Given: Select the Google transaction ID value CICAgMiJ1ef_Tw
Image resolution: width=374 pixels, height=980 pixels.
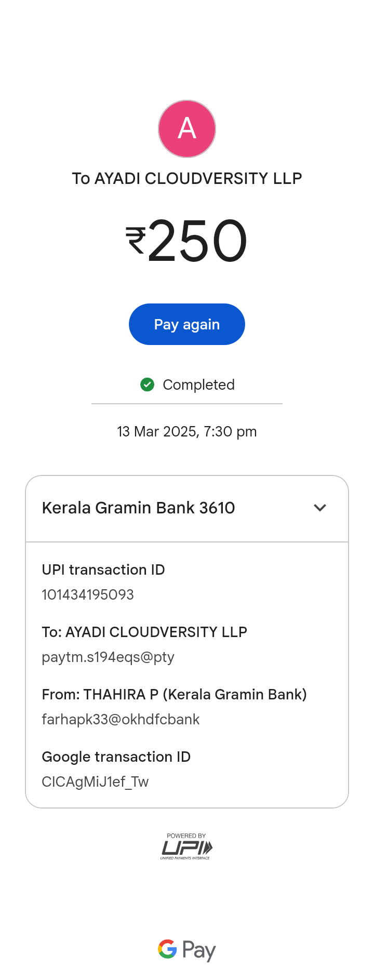Looking at the screenshot, I should coord(95,782).
